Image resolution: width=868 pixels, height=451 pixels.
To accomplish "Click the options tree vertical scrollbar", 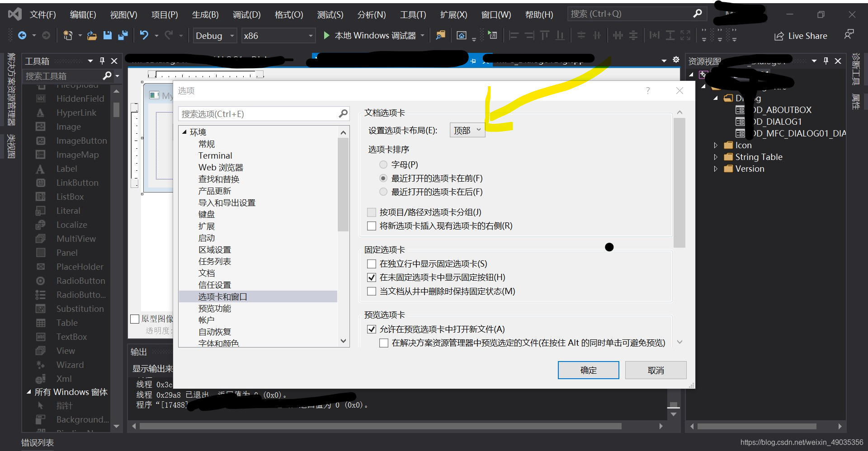I will [343, 184].
